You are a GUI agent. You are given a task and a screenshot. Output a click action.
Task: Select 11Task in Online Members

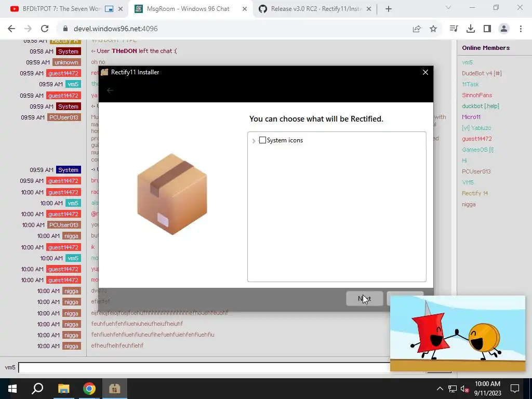pos(470,84)
